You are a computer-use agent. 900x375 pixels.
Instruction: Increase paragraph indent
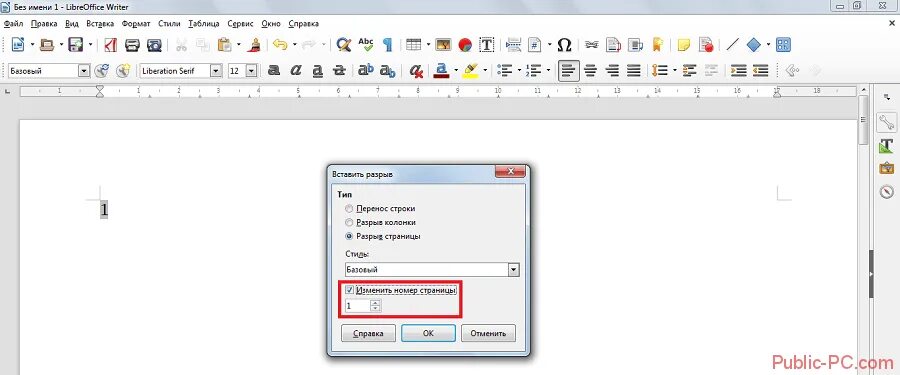(739, 71)
